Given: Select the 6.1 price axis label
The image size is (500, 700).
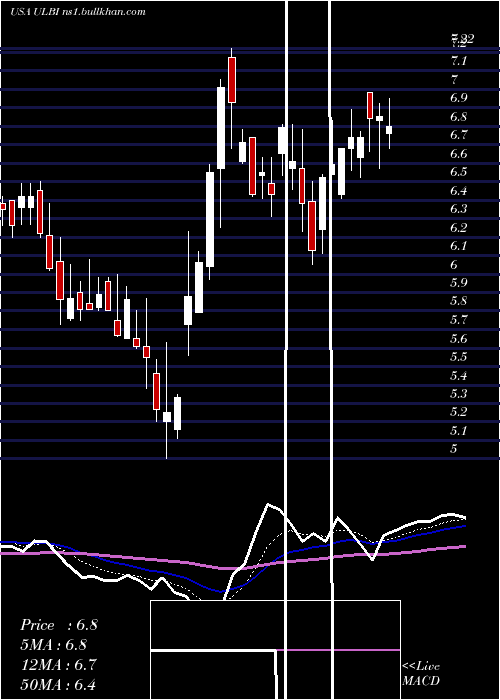Looking at the screenshot, I should point(459,246).
